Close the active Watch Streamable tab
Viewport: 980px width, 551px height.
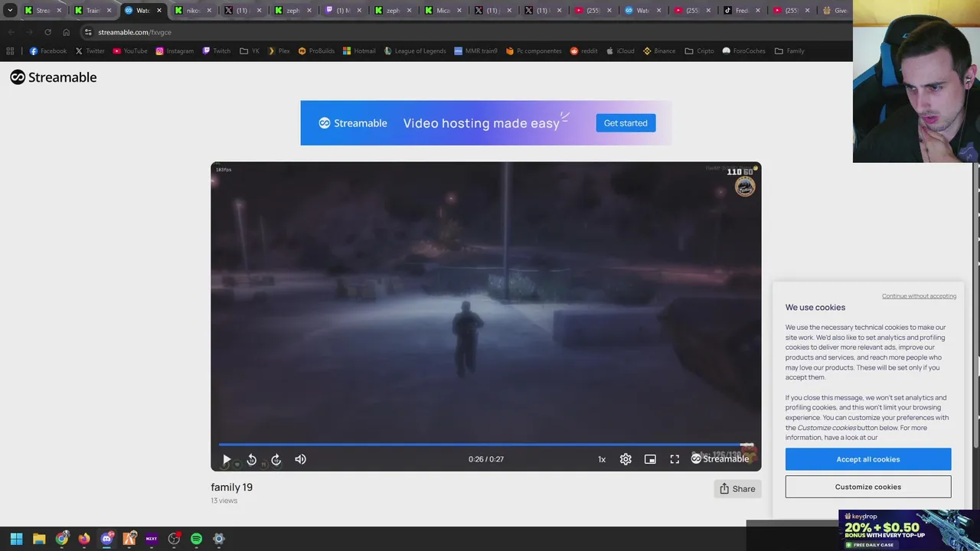pos(159,10)
